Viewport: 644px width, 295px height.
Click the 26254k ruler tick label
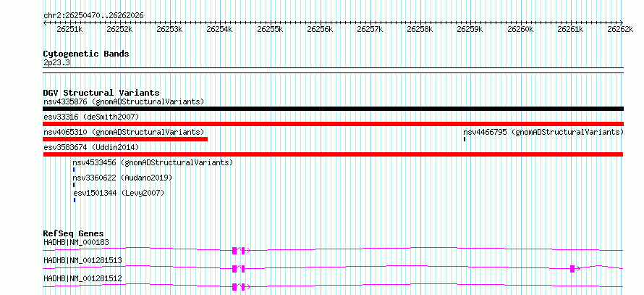[x=220, y=29]
